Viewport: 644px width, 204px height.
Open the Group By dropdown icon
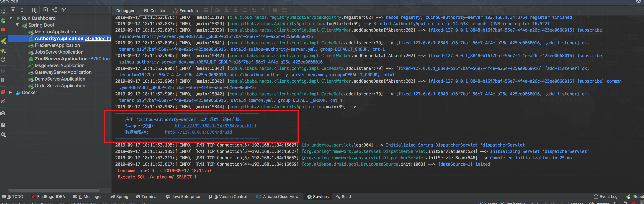click(x=34, y=10)
